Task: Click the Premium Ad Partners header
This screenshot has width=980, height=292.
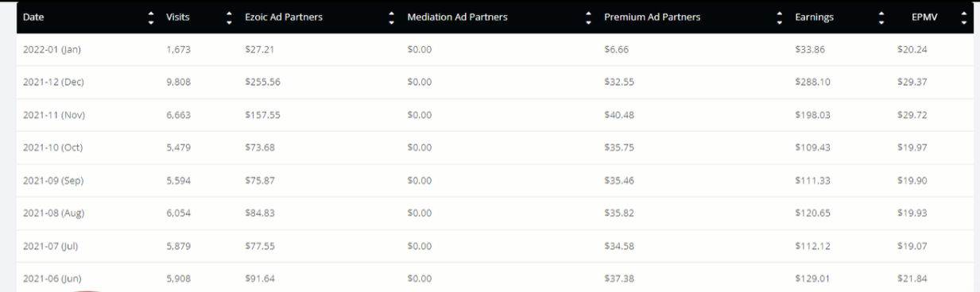Action: (x=652, y=17)
